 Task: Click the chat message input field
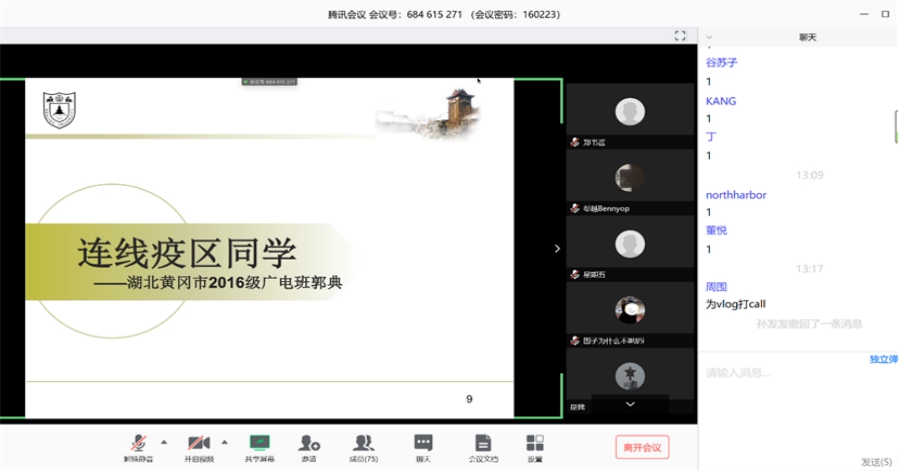pos(790,373)
